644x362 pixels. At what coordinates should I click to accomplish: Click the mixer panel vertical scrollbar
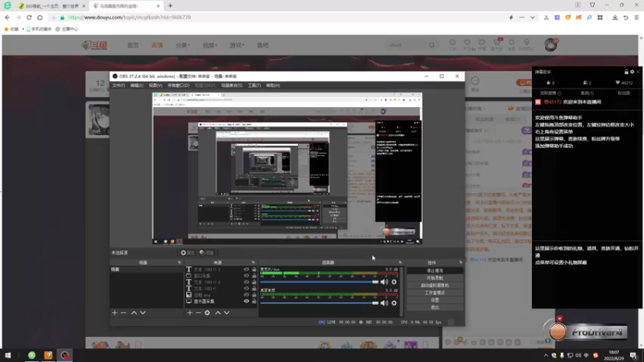[401, 291]
